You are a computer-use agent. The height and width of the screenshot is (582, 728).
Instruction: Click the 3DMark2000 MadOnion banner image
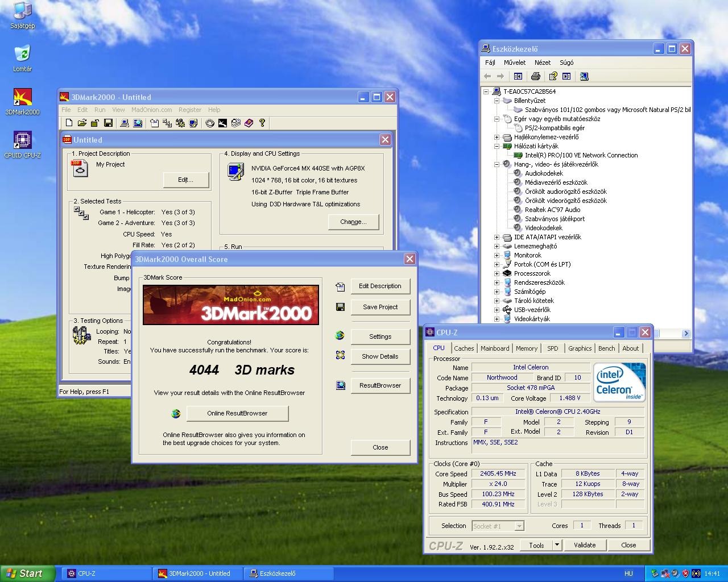click(231, 305)
